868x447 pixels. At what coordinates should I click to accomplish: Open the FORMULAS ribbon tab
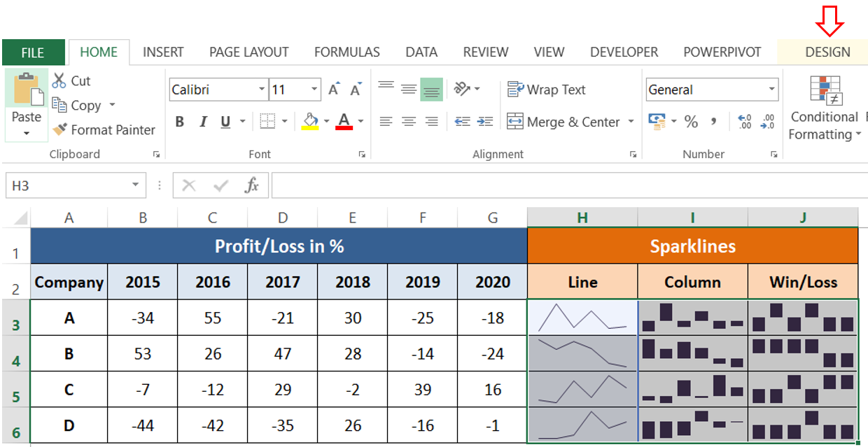point(347,52)
